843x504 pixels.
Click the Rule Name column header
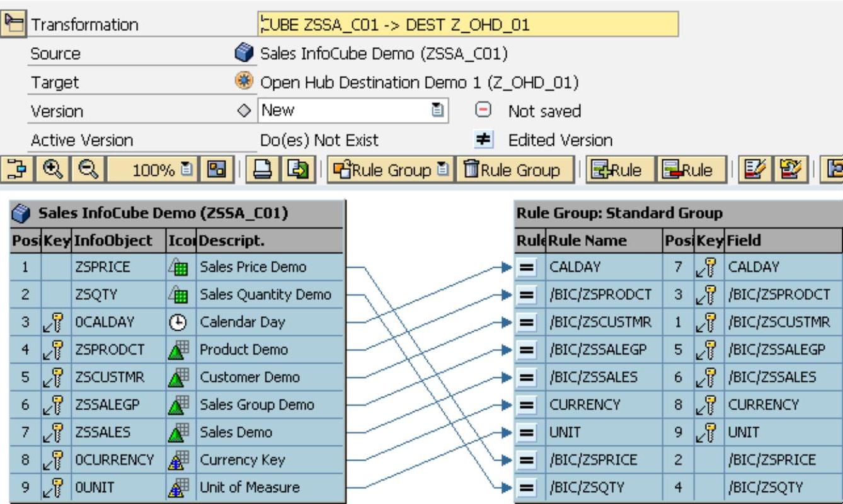(604, 241)
